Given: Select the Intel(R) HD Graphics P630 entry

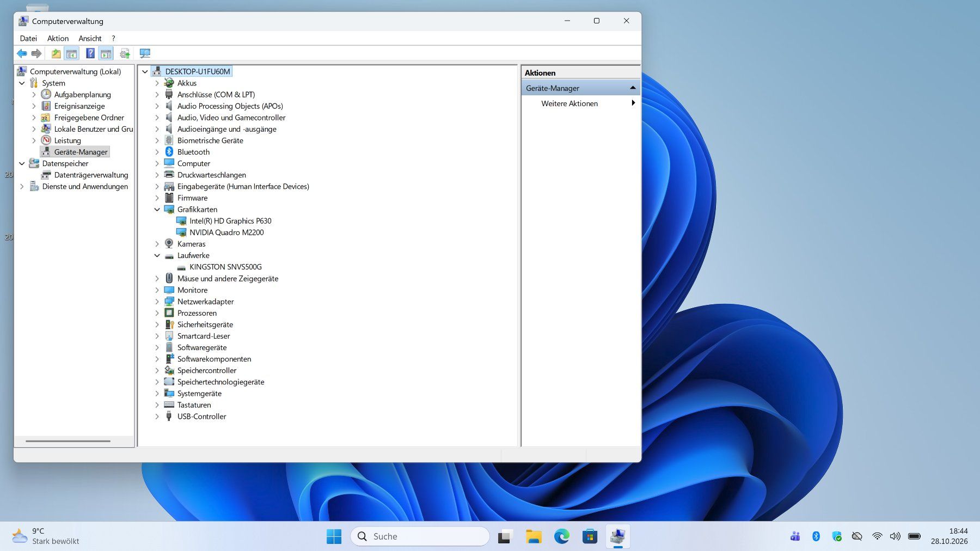Looking at the screenshot, I should tap(230, 221).
